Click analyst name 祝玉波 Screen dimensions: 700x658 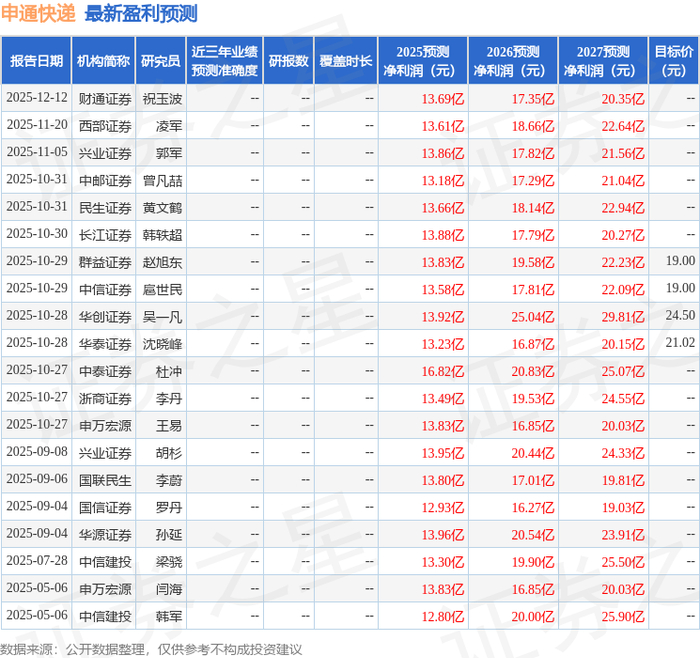(x=162, y=99)
